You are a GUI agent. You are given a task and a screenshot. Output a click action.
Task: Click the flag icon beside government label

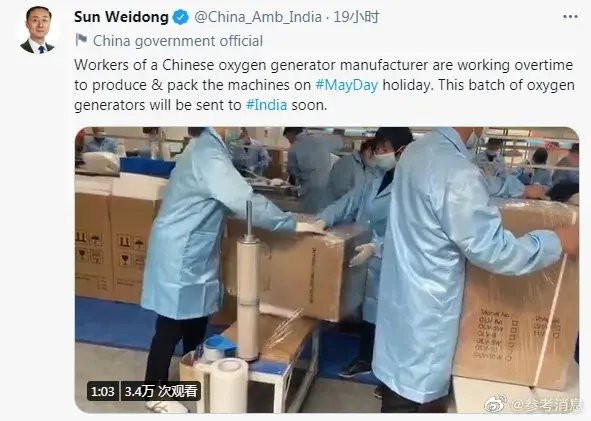pyautogui.click(x=81, y=40)
